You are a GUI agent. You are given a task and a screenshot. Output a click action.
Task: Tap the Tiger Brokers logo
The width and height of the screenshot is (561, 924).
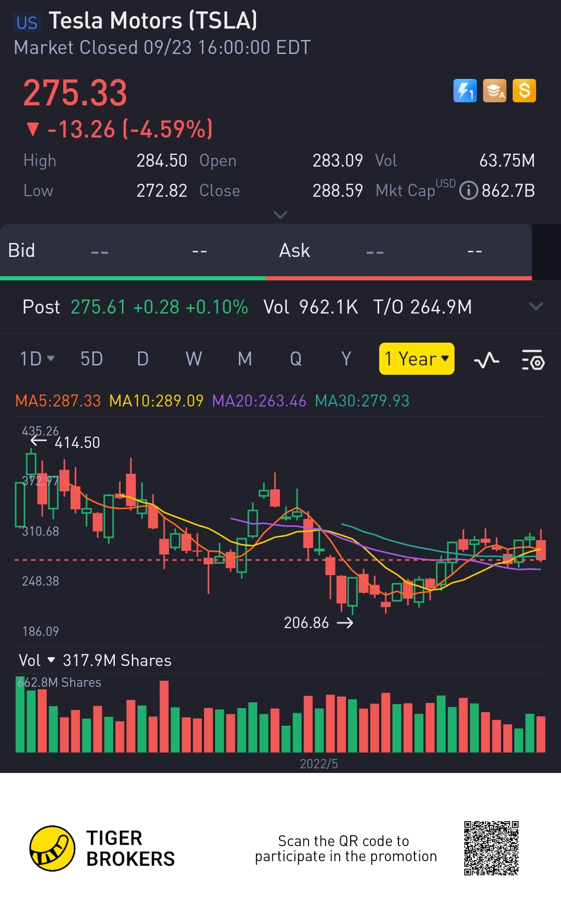tap(103, 848)
